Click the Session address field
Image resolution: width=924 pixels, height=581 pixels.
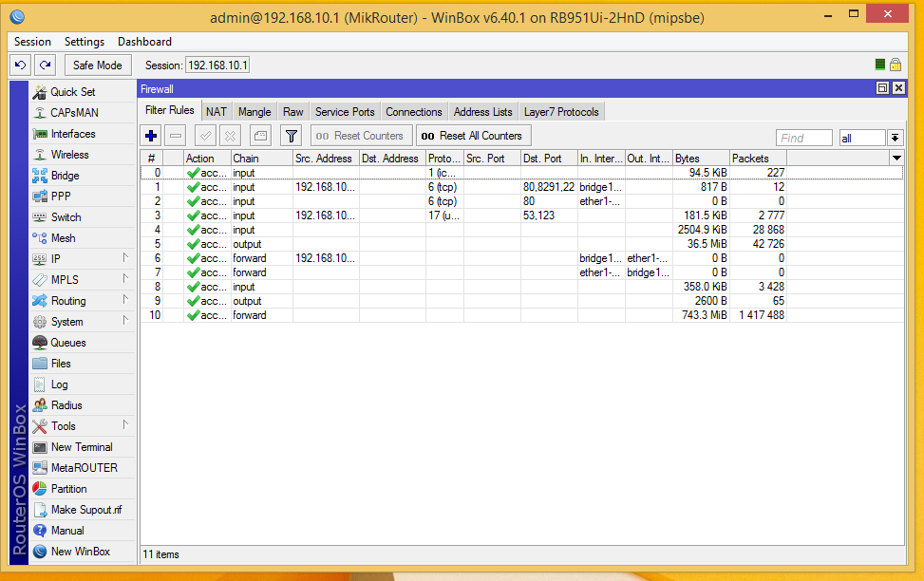pos(217,66)
